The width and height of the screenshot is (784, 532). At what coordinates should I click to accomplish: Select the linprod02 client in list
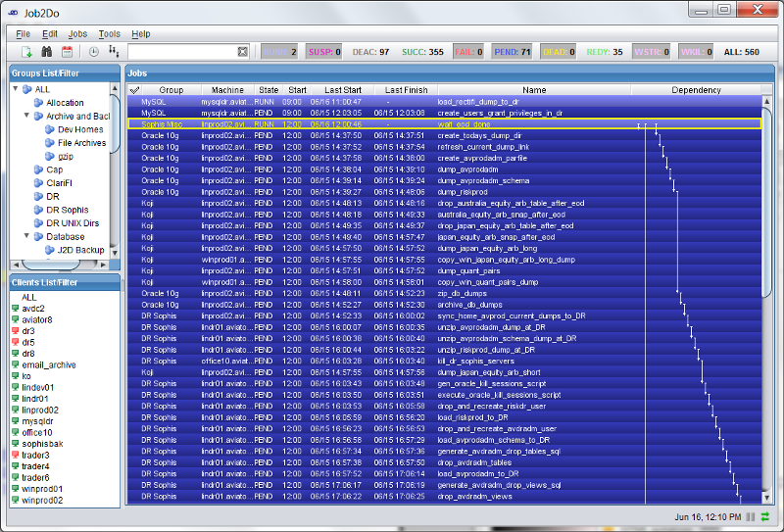coord(40,410)
